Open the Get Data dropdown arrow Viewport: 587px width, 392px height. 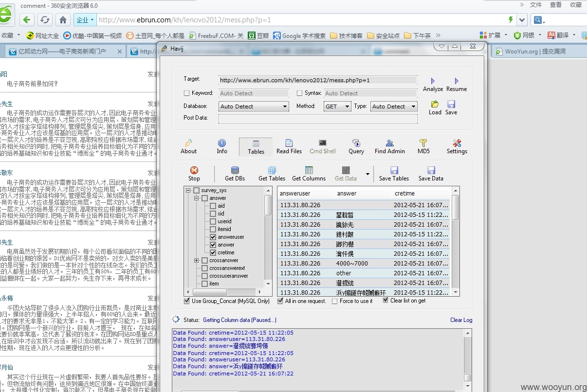tap(367, 174)
